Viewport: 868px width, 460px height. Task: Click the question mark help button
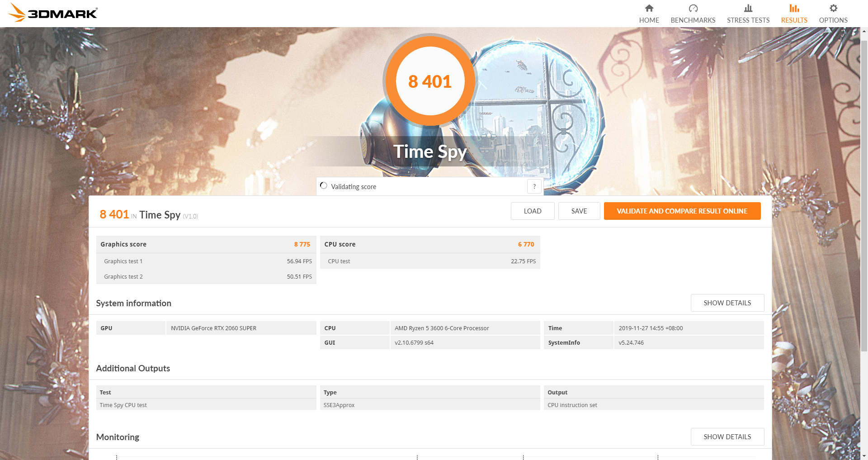point(534,186)
